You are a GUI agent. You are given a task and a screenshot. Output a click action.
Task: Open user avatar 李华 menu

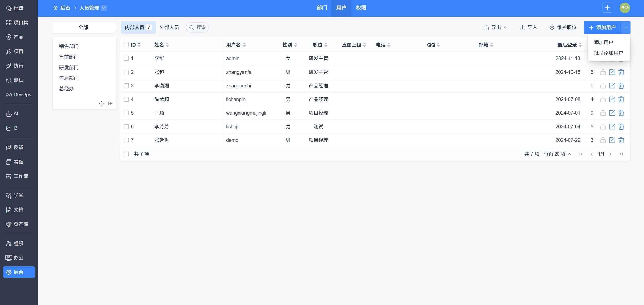(x=625, y=8)
